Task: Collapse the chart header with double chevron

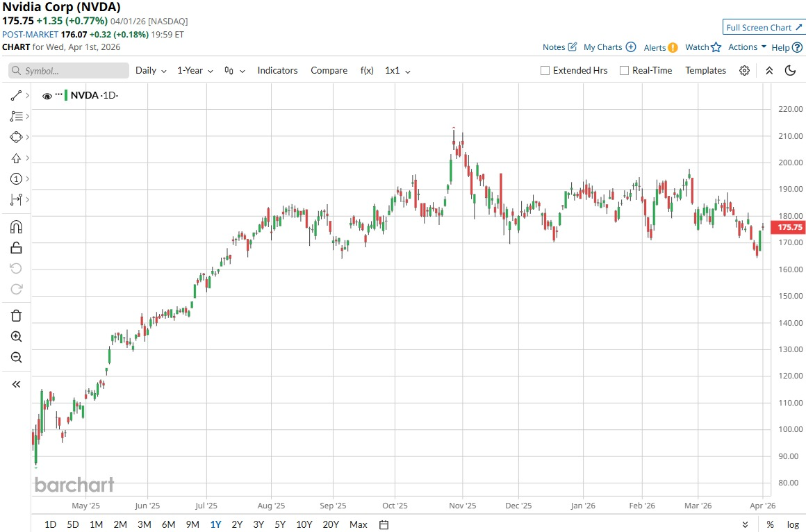Action: [769, 70]
